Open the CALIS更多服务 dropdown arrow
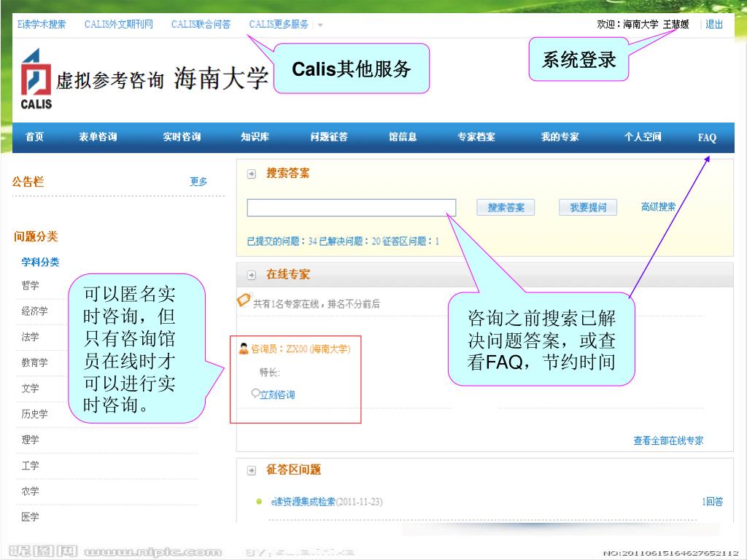The width and height of the screenshot is (747, 560). [x=320, y=25]
